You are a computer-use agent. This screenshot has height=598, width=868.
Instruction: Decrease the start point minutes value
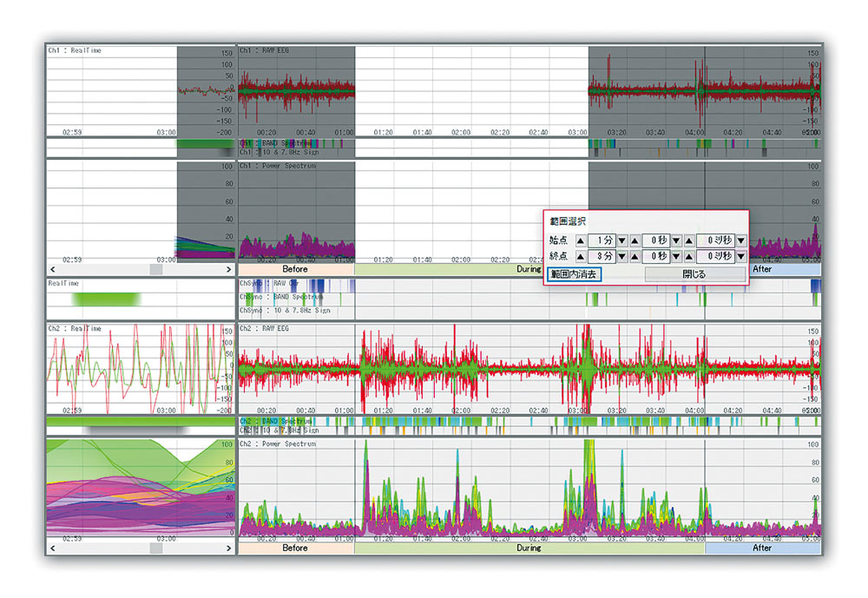click(622, 240)
